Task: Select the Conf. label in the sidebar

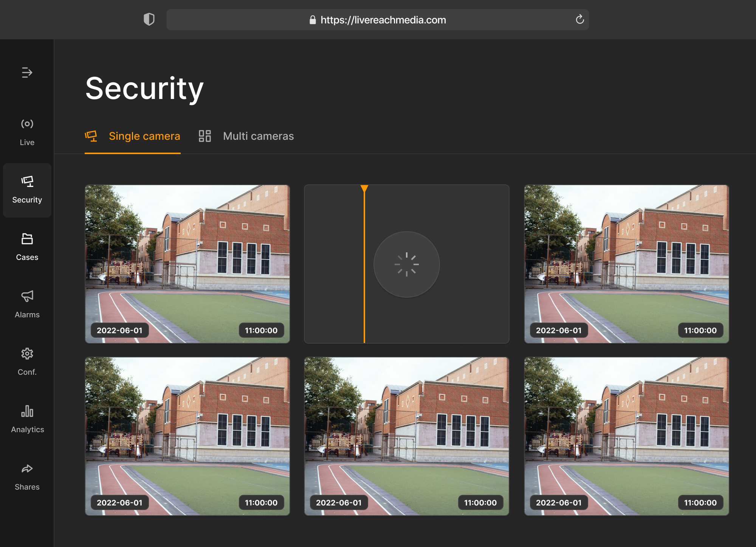Action: [x=27, y=372]
